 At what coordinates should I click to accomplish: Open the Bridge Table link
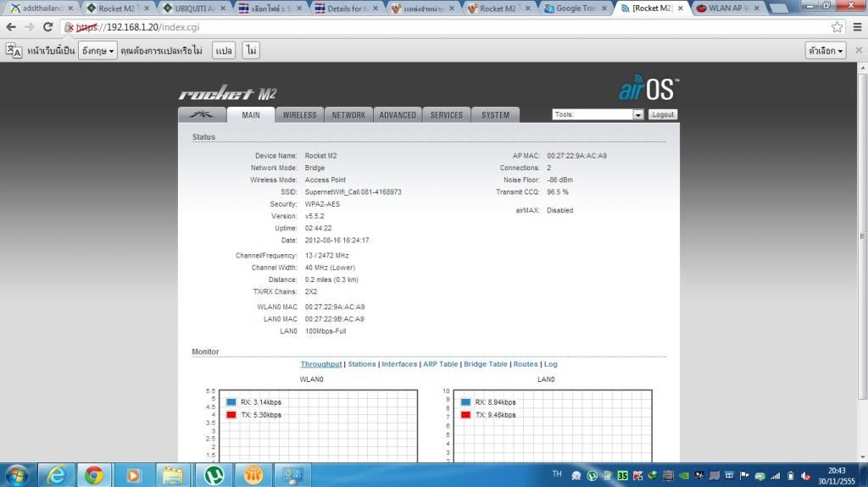[x=486, y=364]
